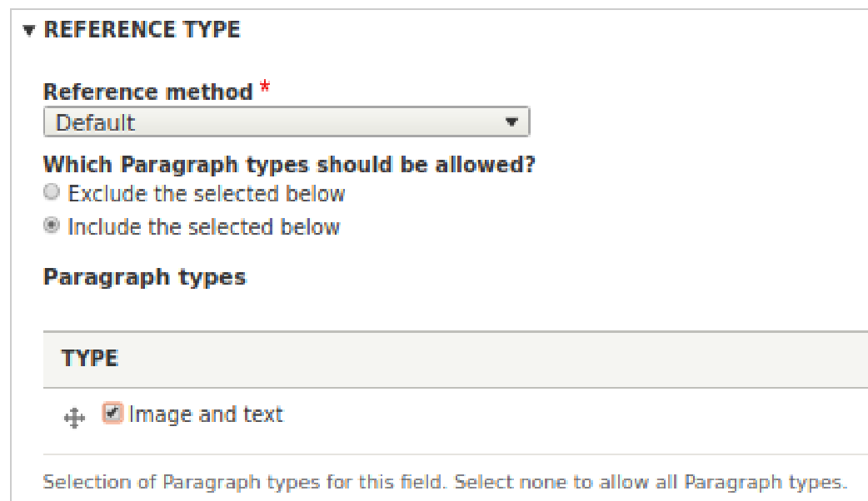
Task: Click the "Include the selected below" label
Action: pyautogui.click(x=203, y=227)
